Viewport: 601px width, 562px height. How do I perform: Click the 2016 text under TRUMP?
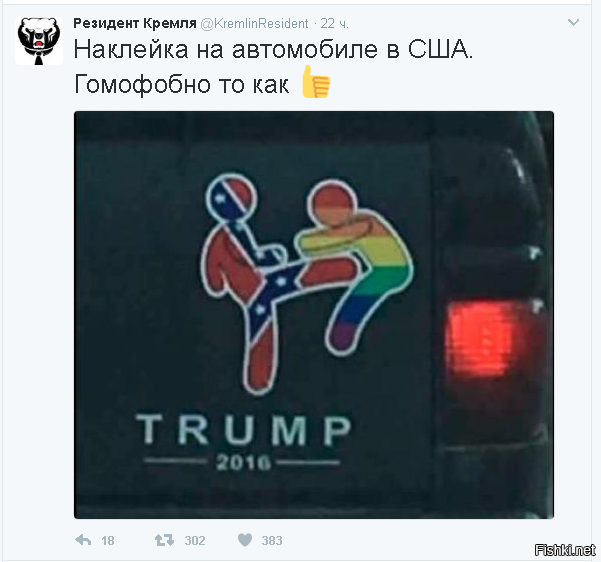(x=243, y=463)
